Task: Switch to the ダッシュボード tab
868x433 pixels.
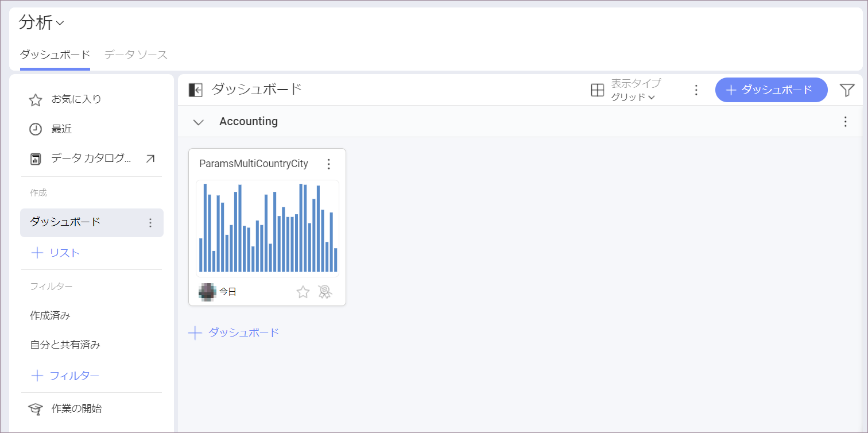Action: coord(55,55)
